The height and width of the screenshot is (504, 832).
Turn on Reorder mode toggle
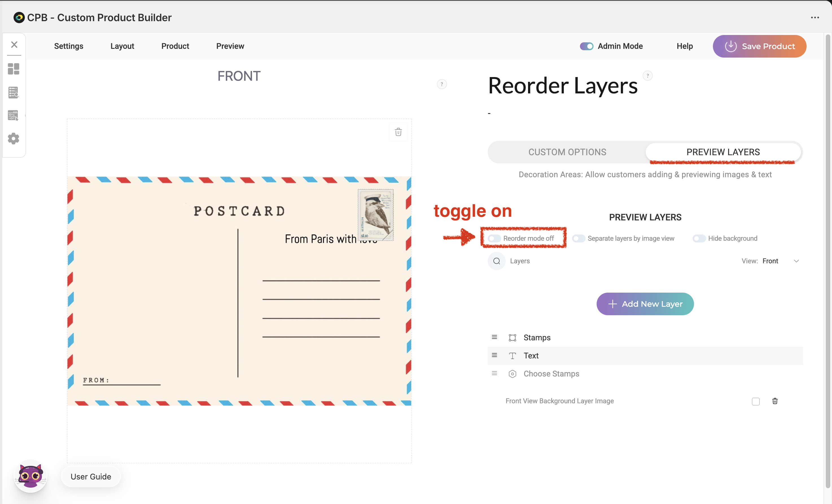(x=494, y=238)
